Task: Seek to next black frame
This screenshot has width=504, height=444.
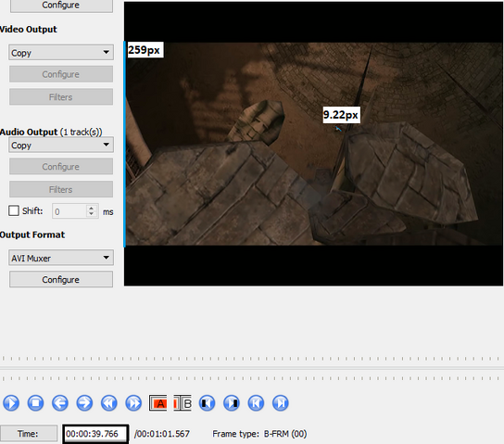Action: point(232,403)
